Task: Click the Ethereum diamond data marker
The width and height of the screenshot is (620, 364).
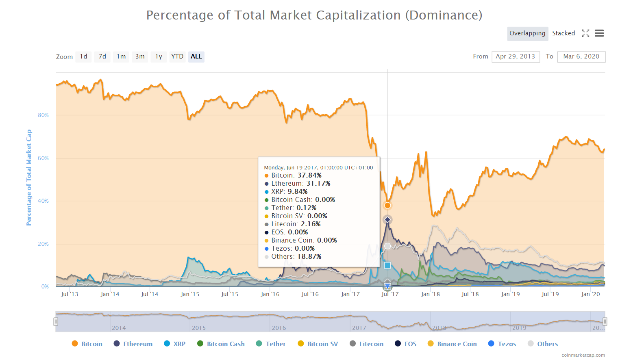Action: (387, 220)
